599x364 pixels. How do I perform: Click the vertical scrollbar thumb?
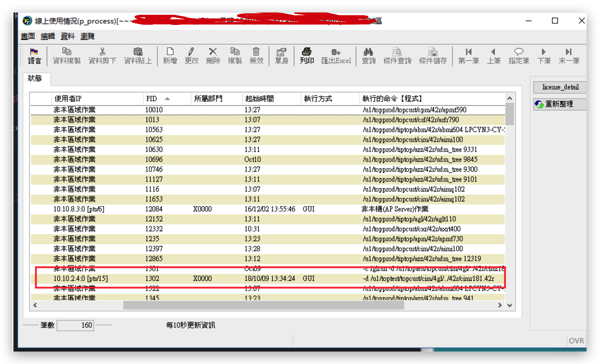pyautogui.click(x=510, y=114)
